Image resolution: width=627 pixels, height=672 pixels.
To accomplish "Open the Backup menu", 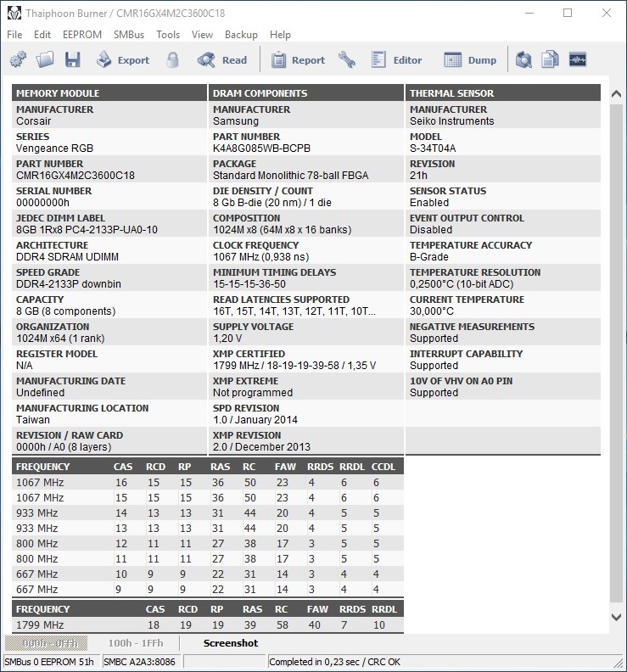I will point(241,35).
